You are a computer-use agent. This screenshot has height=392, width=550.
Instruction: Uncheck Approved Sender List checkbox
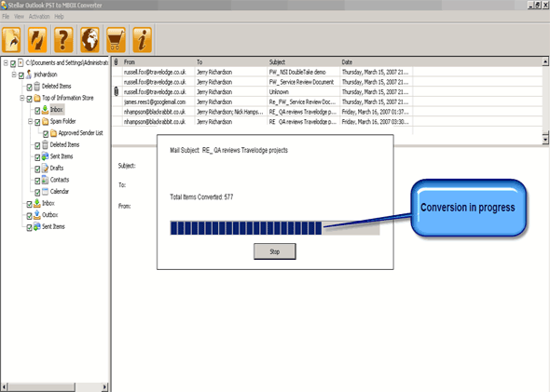coord(46,134)
